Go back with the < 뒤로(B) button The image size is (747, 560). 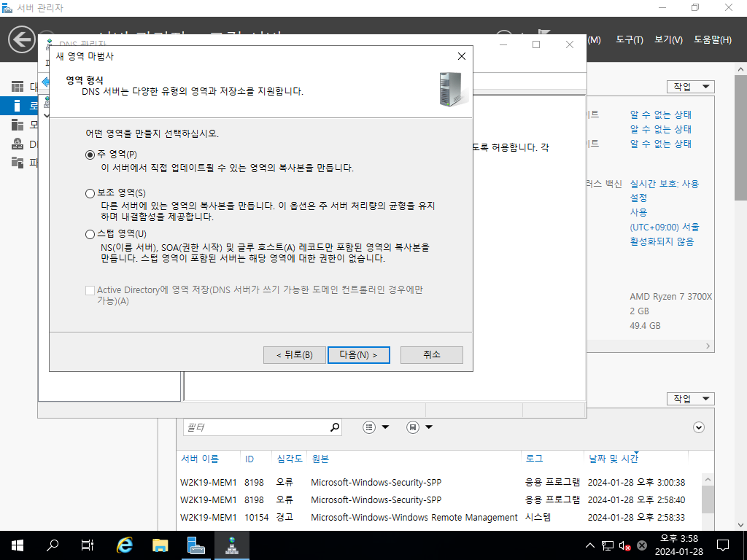pos(295,355)
